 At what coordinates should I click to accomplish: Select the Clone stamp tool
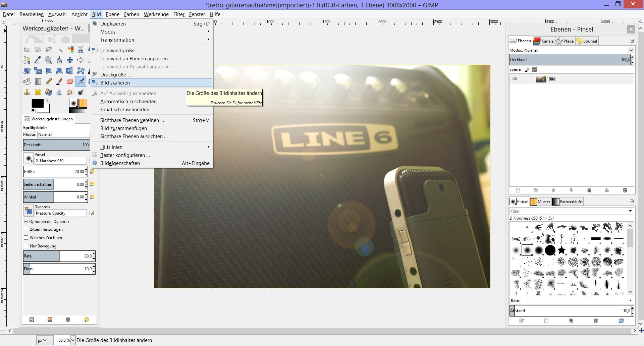pos(27,92)
